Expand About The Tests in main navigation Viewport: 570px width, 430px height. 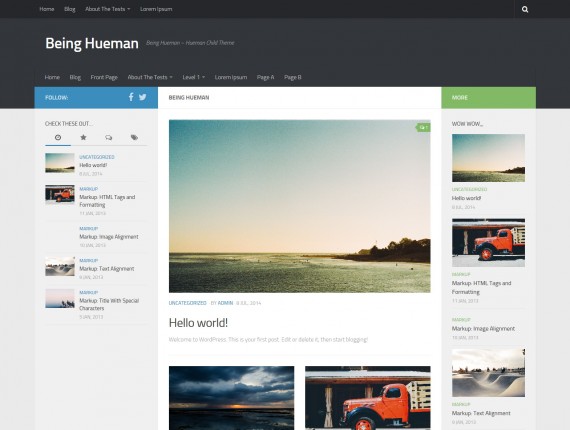pos(150,77)
